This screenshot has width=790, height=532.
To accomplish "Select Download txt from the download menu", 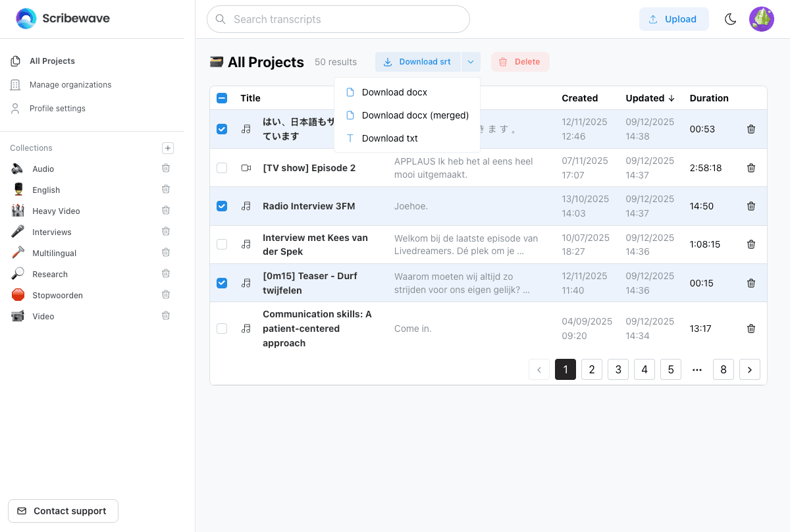I will (x=390, y=138).
